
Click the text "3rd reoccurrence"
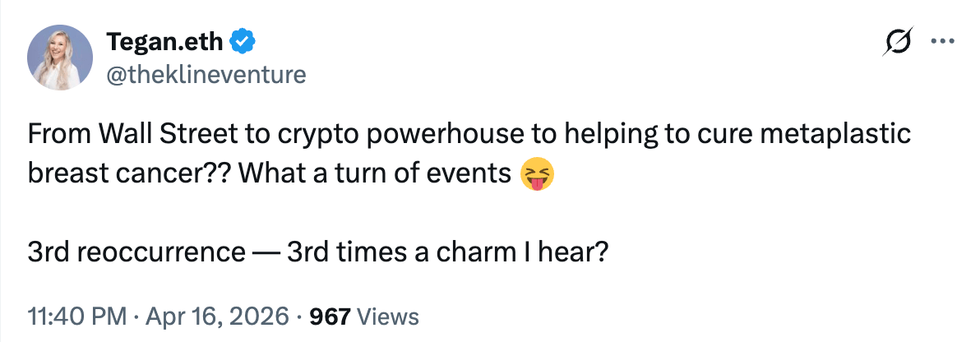[131, 251]
